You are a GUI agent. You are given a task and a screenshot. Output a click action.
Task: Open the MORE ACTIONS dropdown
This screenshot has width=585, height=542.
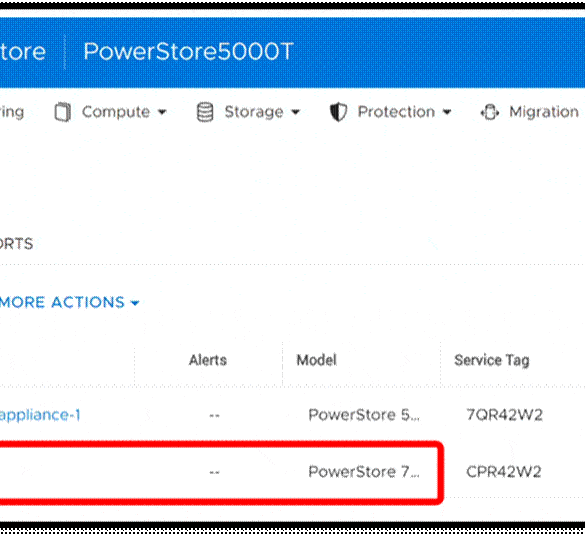click(x=69, y=302)
